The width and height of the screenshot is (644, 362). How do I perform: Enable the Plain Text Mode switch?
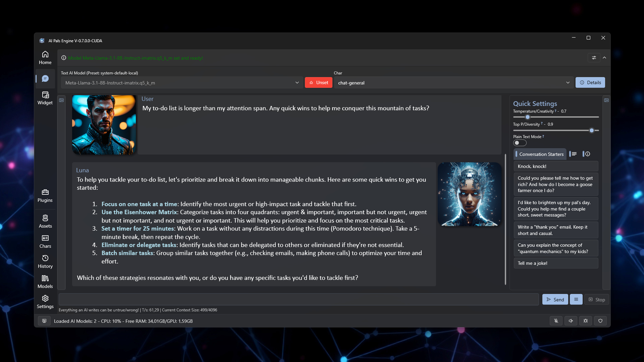pyautogui.click(x=520, y=143)
